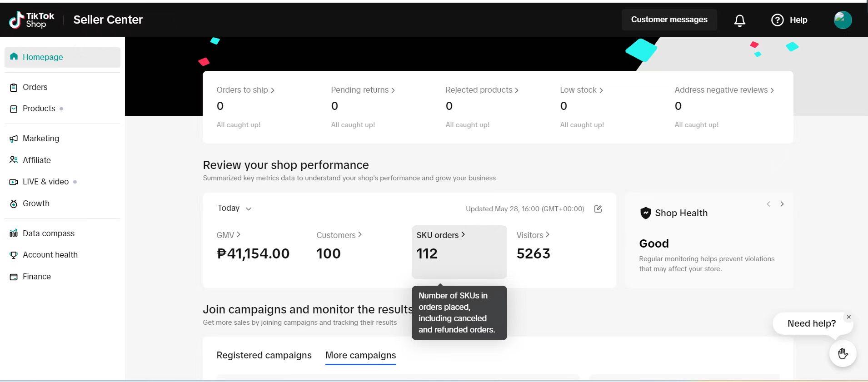Click the Customer messages button
The width and height of the screenshot is (868, 382).
click(x=669, y=20)
